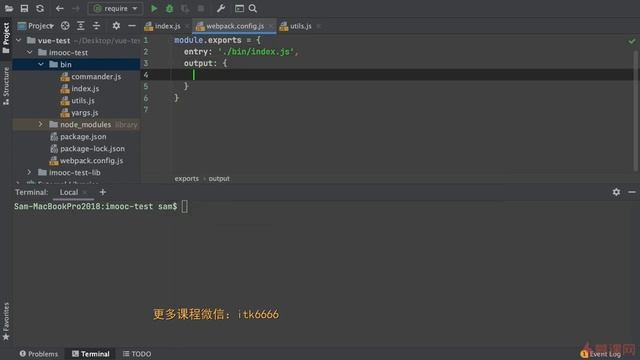This screenshot has height=360, width=640.
Task: Toggle the Favorites tool window sidebar tab
Action: (x=6, y=322)
